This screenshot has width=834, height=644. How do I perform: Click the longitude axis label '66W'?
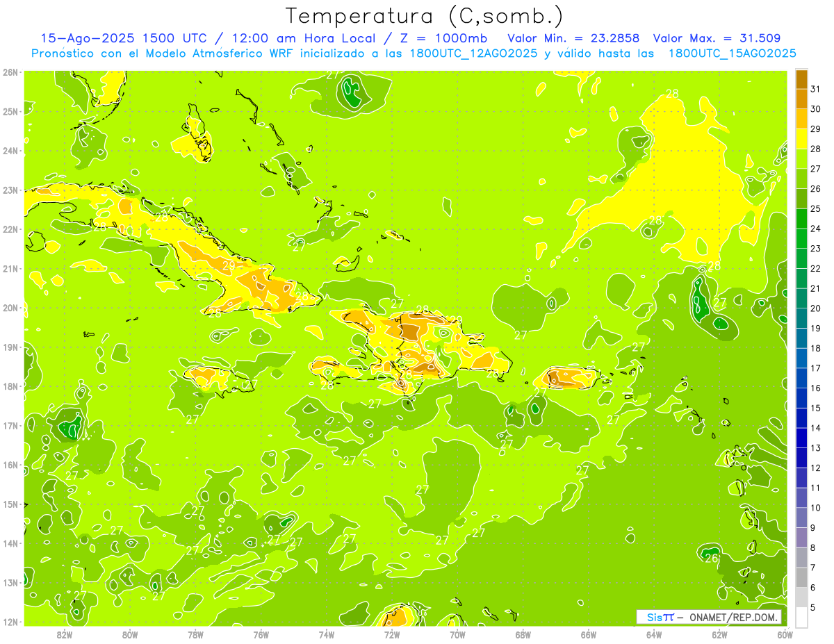click(x=588, y=634)
